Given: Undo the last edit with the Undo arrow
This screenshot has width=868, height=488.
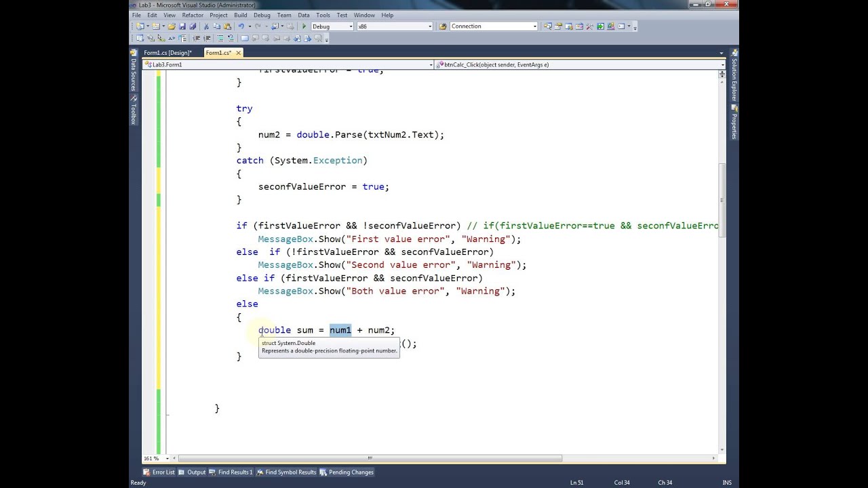Looking at the screenshot, I should tap(241, 26).
